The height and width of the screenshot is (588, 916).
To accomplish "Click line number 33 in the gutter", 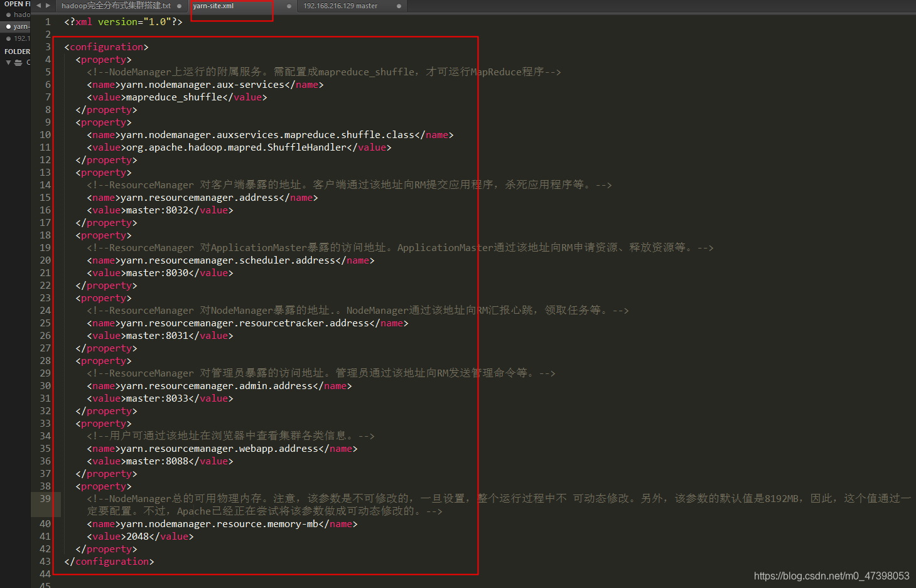I will coord(45,424).
